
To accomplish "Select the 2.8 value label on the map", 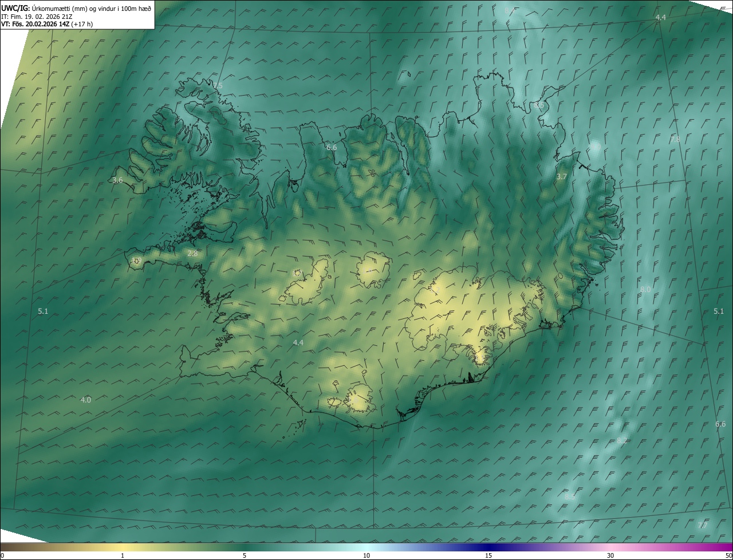I will click(x=192, y=253).
